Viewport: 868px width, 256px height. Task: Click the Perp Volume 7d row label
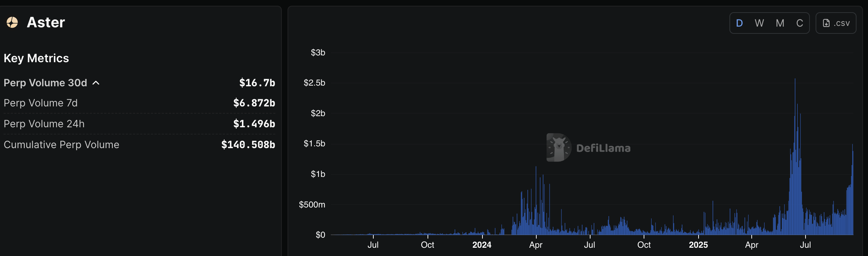[x=41, y=103]
